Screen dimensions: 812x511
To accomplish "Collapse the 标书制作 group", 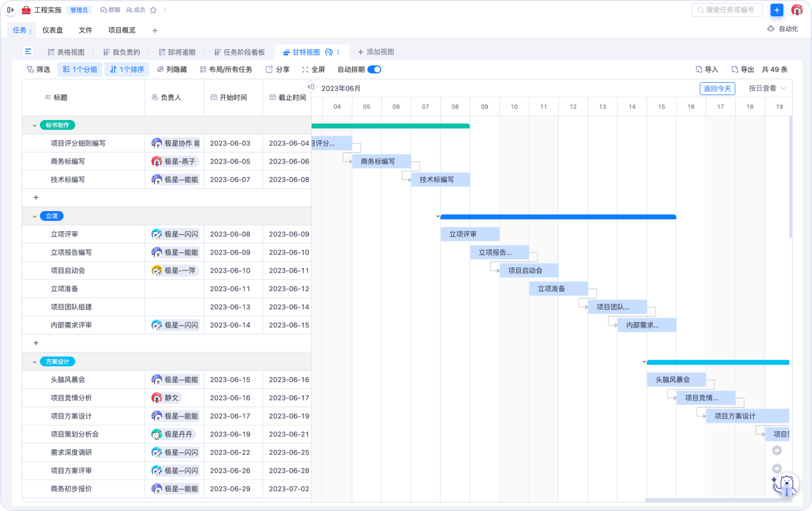I will point(35,125).
